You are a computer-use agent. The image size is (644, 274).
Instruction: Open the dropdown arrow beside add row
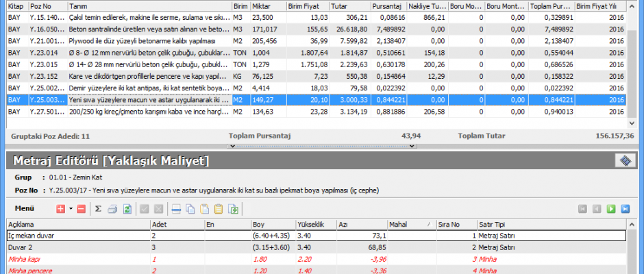[x=71, y=208]
